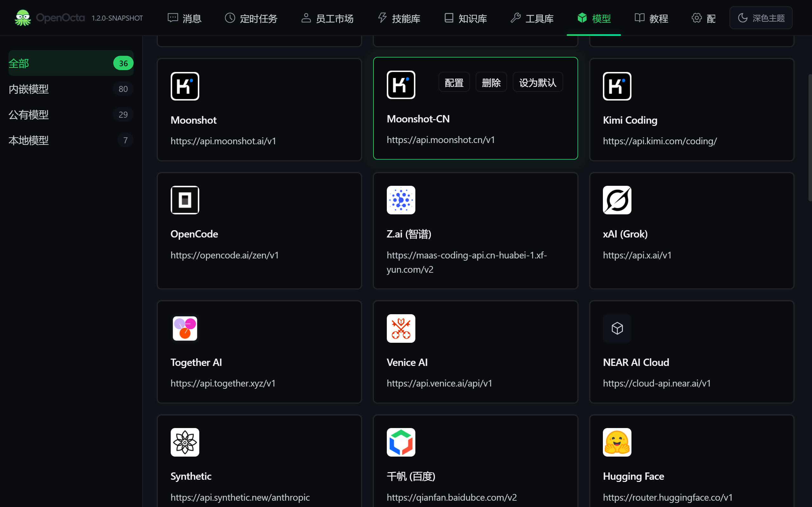Click the Kimi Coding card title
This screenshot has width=812, height=507.
click(630, 120)
